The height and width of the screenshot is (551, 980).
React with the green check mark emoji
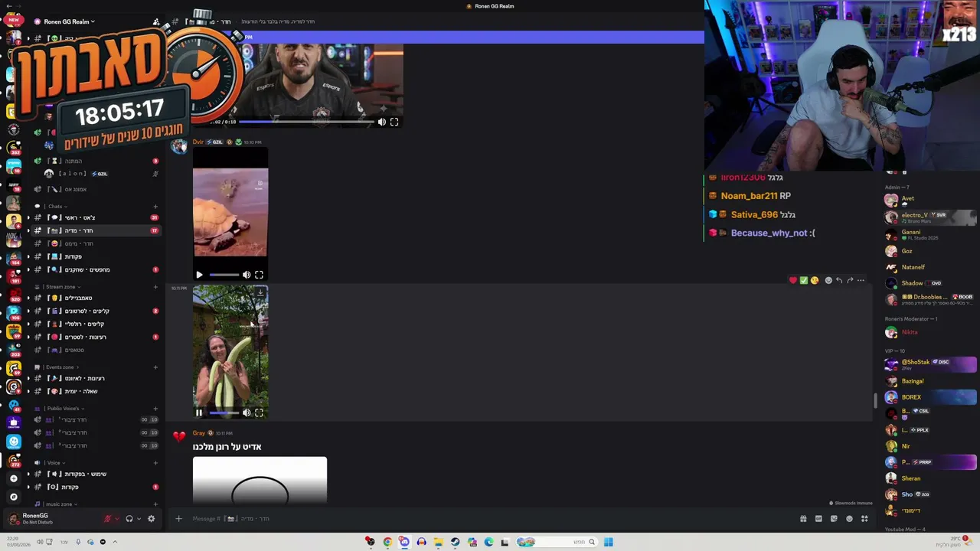[x=804, y=281]
